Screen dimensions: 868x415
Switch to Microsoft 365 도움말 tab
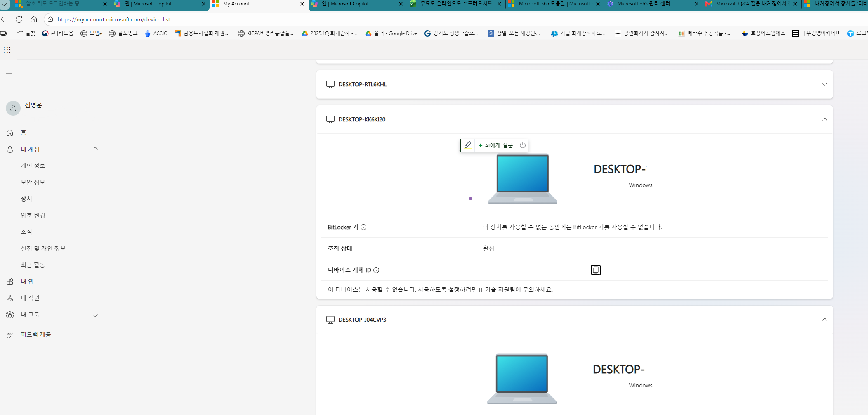point(555,4)
